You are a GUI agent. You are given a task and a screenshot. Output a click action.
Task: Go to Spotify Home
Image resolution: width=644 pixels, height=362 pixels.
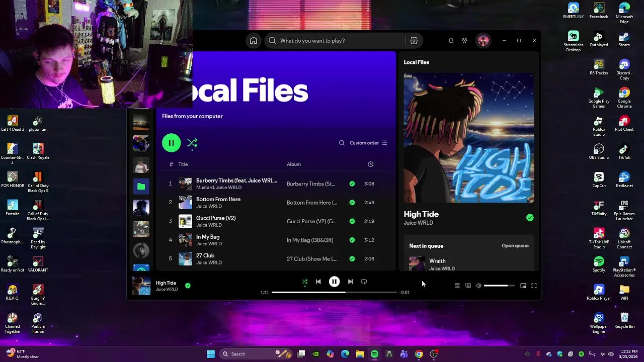[254, 41]
